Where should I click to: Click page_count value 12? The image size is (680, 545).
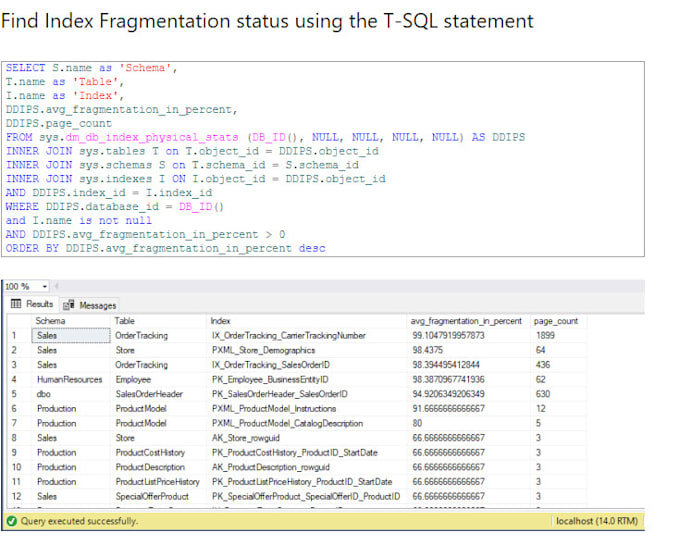click(x=540, y=409)
